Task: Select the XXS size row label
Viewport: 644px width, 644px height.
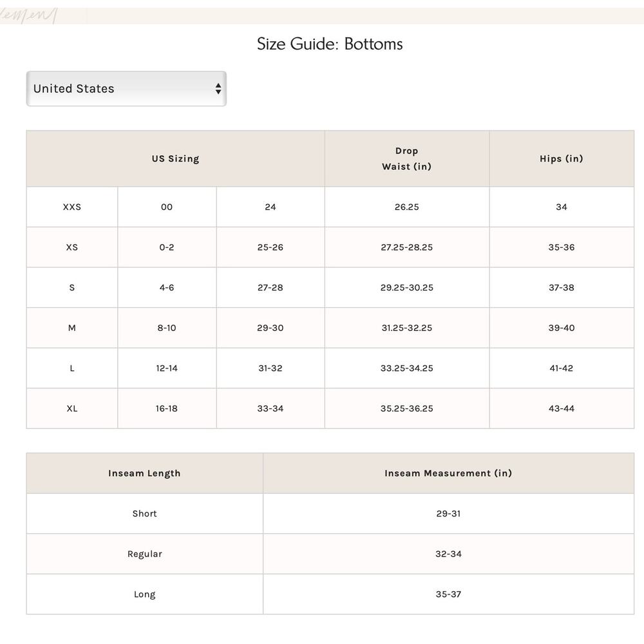Action: coord(72,207)
